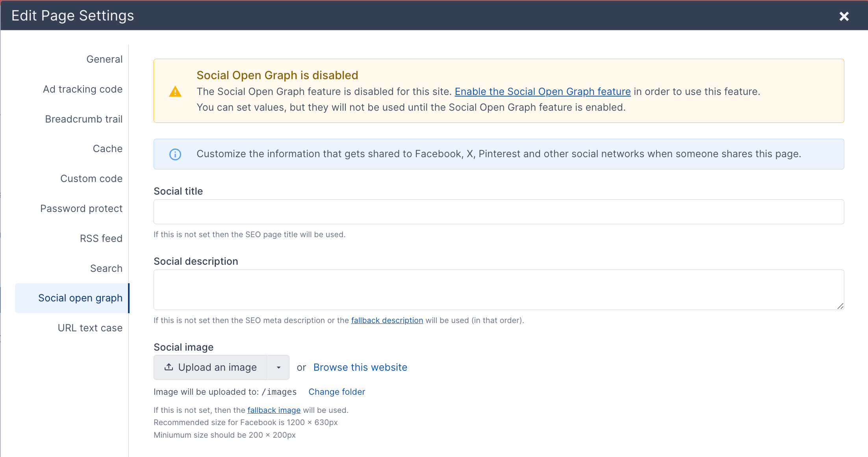
Task: Open the fallback image link
Action: point(274,410)
